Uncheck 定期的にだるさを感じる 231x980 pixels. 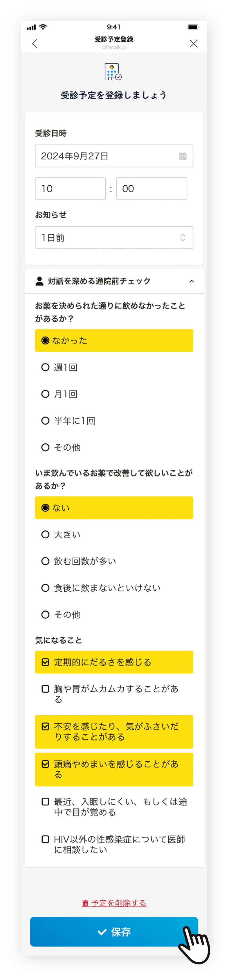(114, 662)
